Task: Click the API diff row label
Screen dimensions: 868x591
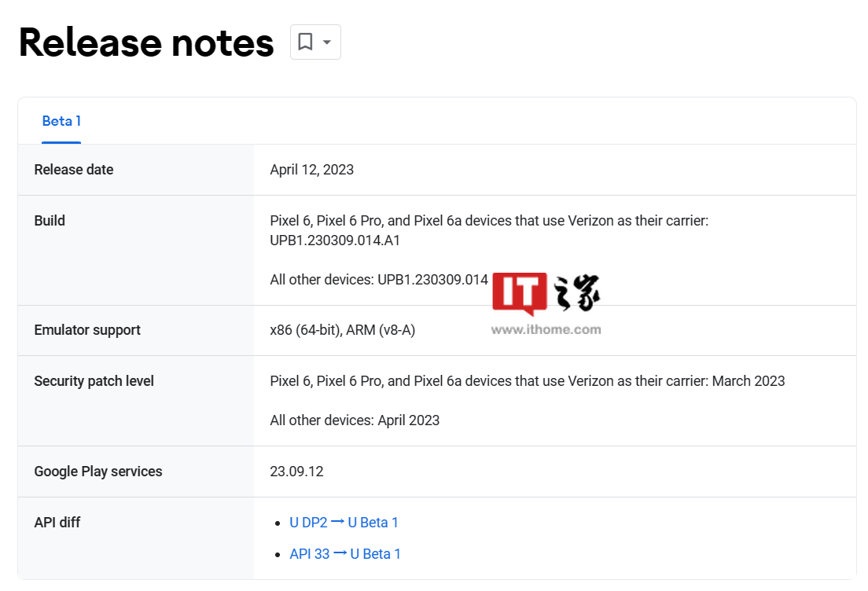Action: tap(57, 523)
